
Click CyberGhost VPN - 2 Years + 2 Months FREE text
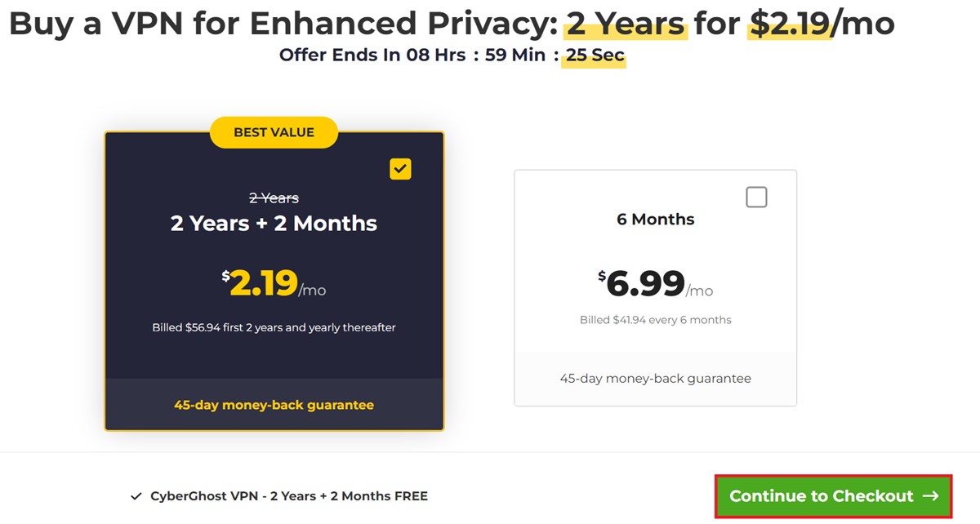click(289, 496)
